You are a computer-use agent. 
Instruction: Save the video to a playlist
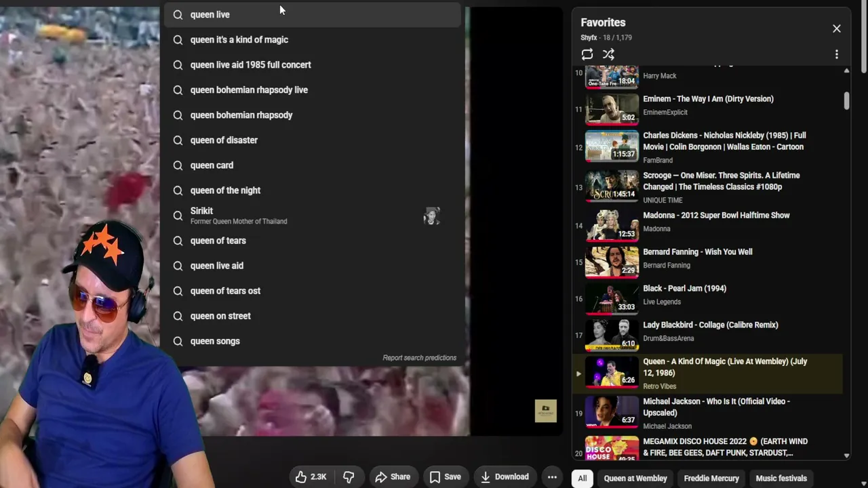click(x=446, y=477)
